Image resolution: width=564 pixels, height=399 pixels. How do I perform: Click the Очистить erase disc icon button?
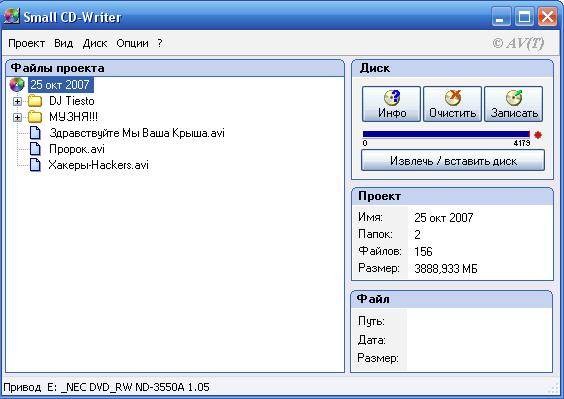point(452,104)
